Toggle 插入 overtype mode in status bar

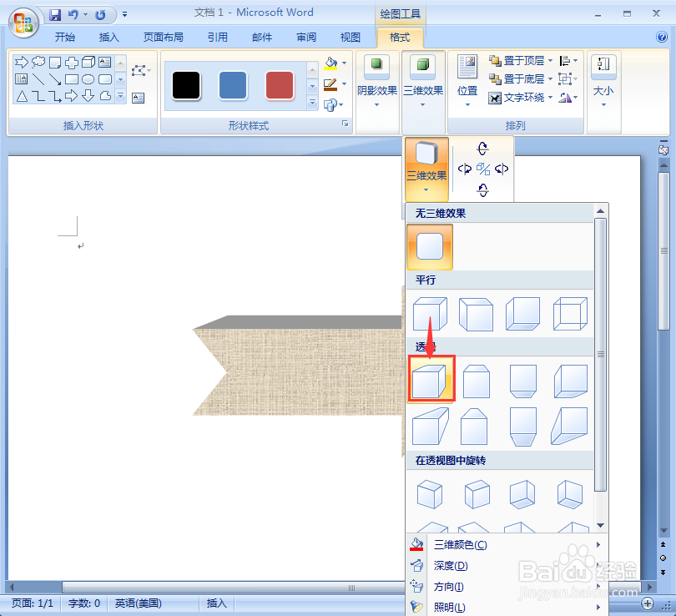tap(216, 603)
